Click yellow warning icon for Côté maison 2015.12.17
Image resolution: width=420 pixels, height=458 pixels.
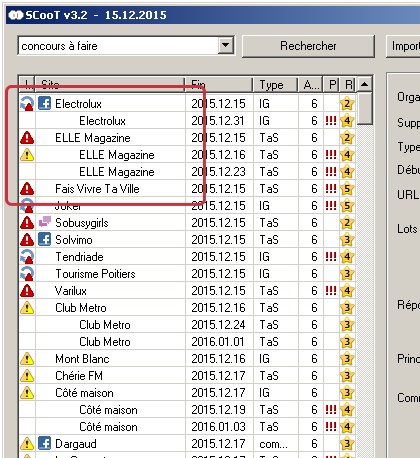[x=27, y=393]
